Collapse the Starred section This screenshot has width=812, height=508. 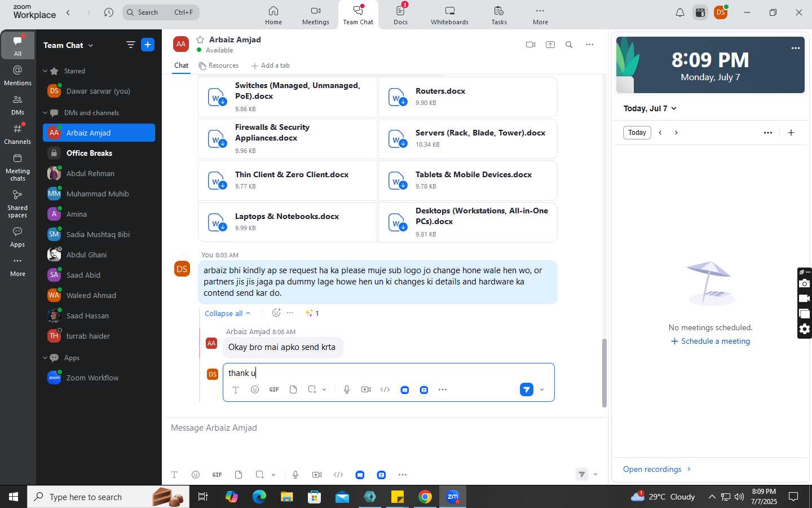[x=45, y=71]
